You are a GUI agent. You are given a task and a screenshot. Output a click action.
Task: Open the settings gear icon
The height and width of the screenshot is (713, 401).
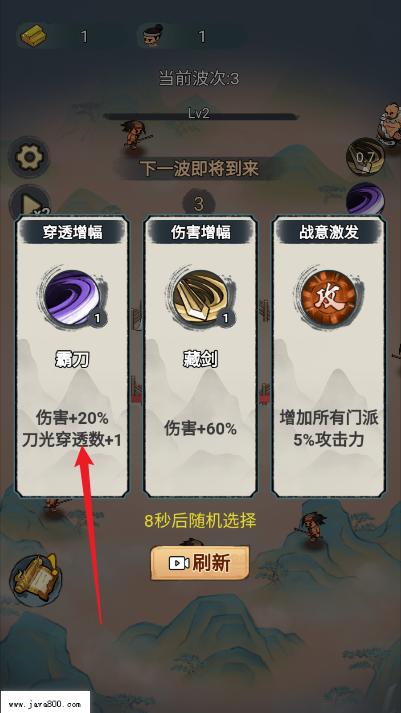pyautogui.click(x=29, y=157)
